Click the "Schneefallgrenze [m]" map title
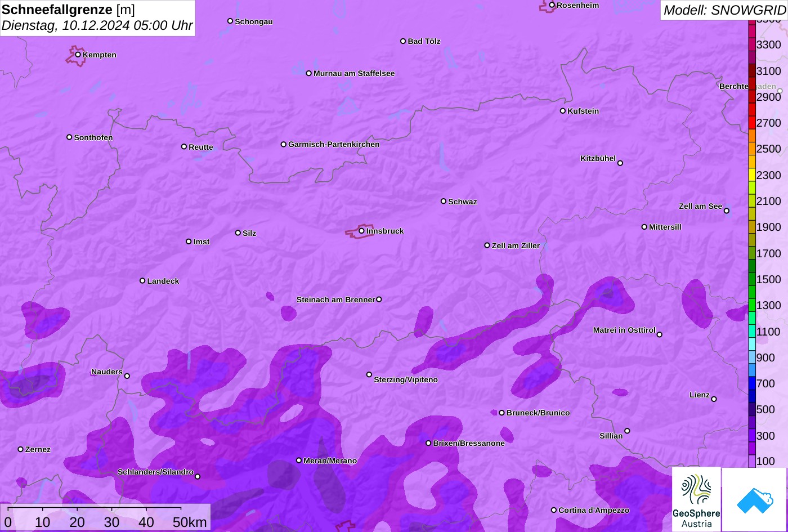Viewport: 788px width, 532px height. tap(68, 10)
